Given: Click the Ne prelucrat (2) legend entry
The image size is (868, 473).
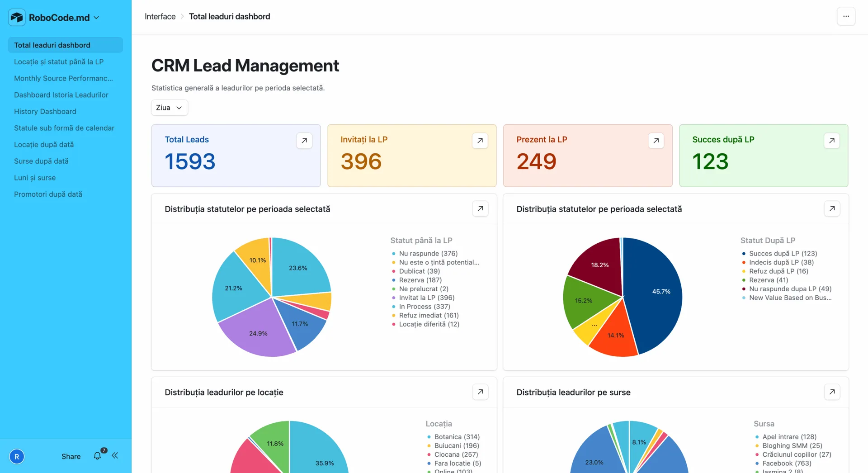Looking at the screenshot, I should point(420,289).
